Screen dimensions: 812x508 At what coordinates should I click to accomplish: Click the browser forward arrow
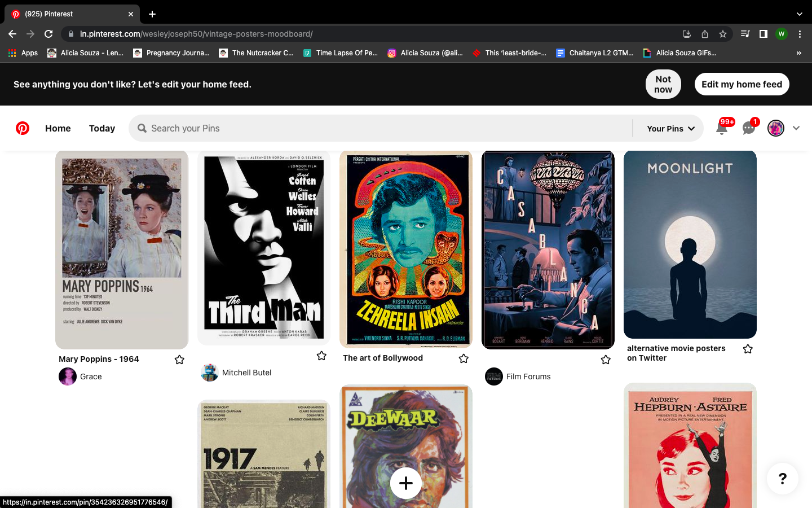(x=30, y=34)
